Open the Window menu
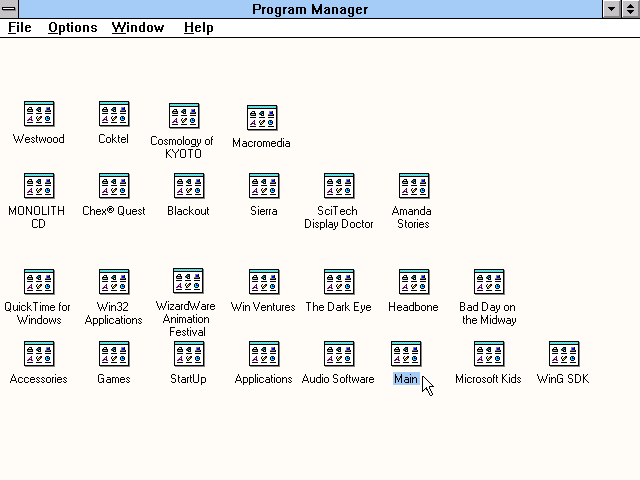This screenshot has width=640, height=480. point(138,27)
